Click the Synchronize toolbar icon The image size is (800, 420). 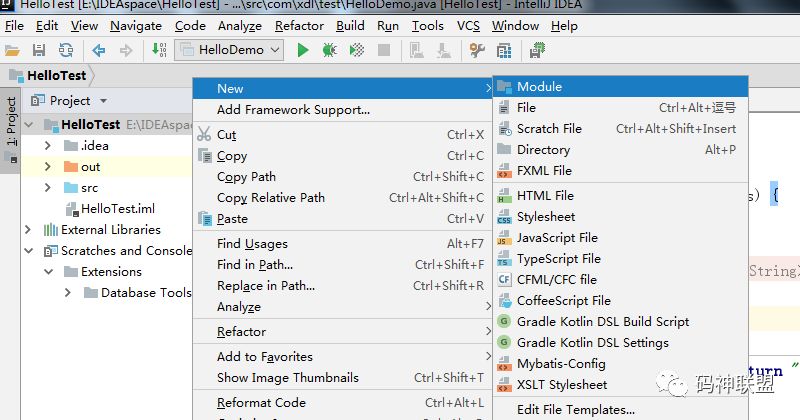tap(63, 50)
